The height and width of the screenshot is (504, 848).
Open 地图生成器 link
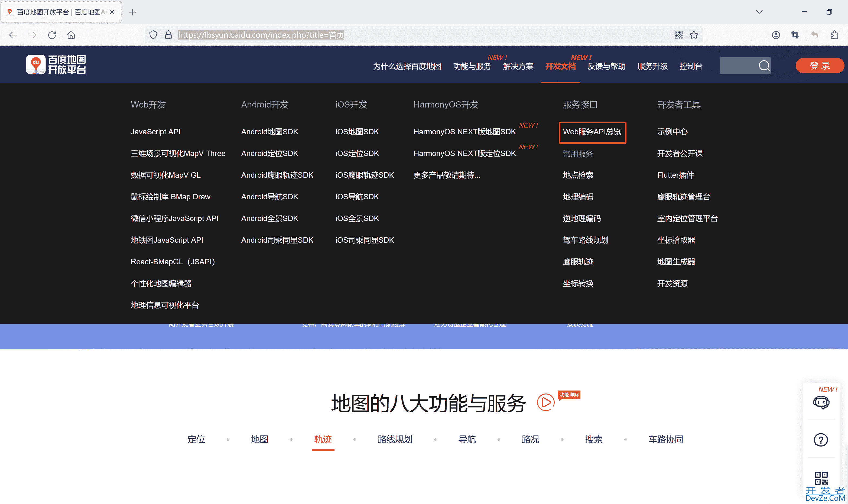(x=676, y=262)
